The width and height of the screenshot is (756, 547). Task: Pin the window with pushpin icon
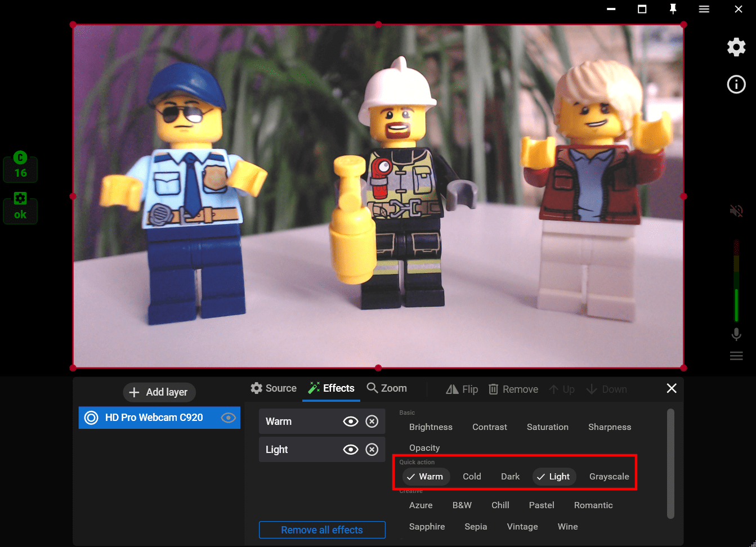673,9
